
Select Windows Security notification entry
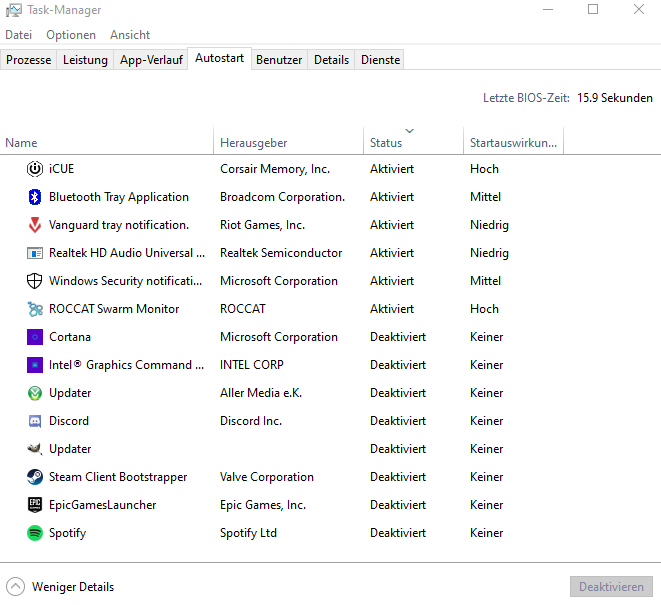(x=126, y=281)
